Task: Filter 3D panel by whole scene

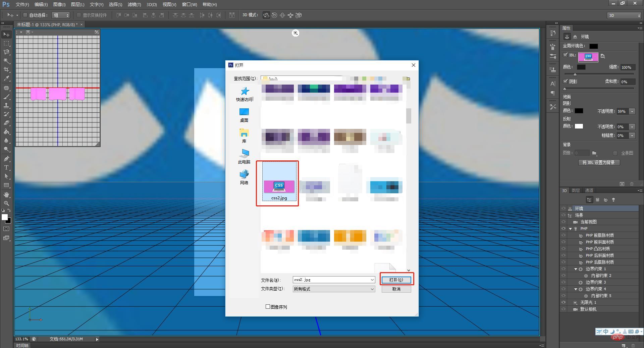Action: [589, 200]
